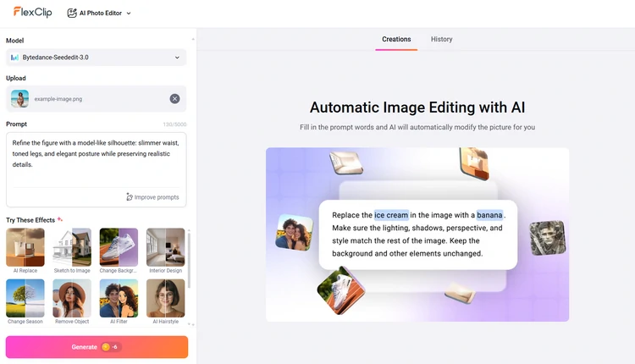Remove the uploaded example-image.png

[x=174, y=99]
